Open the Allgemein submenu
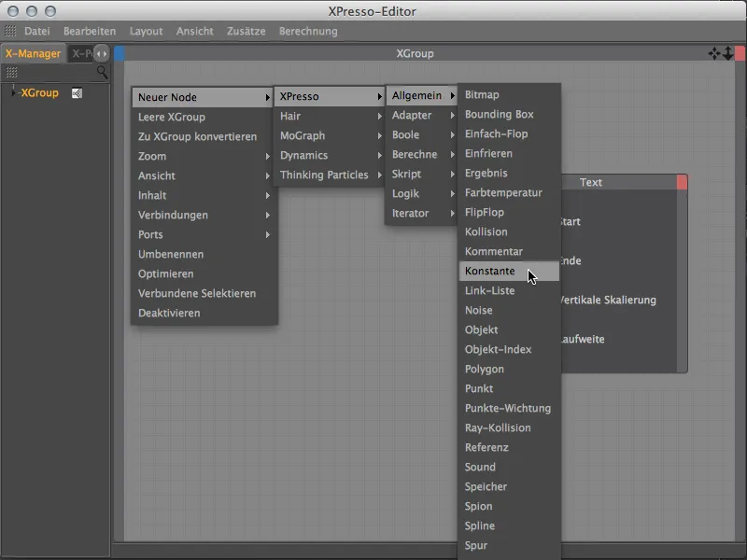747x560 pixels. click(x=422, y=95)
